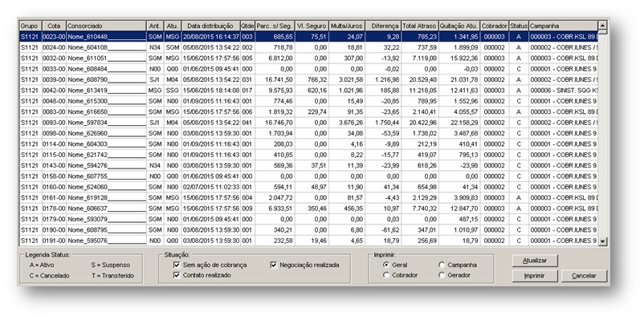Select row with Nome_593079

[308, 219]
